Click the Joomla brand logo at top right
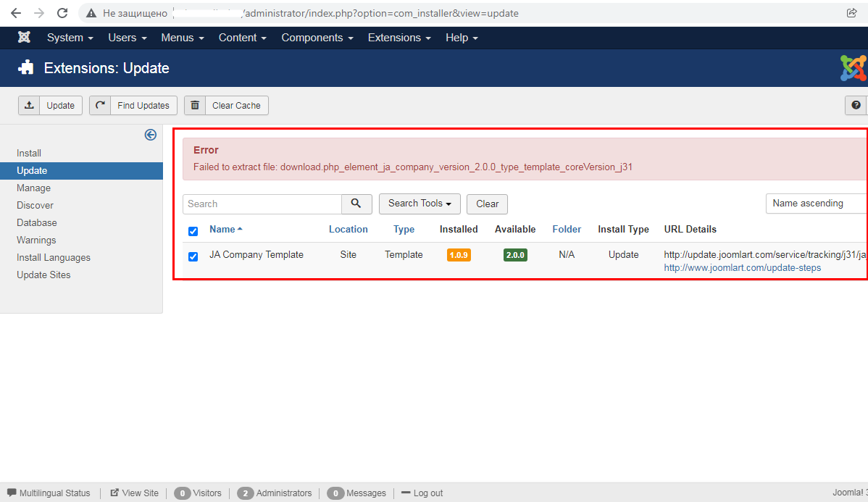Image resolution: width=868 pixels, height=502 pixels. tap(853, 68)
